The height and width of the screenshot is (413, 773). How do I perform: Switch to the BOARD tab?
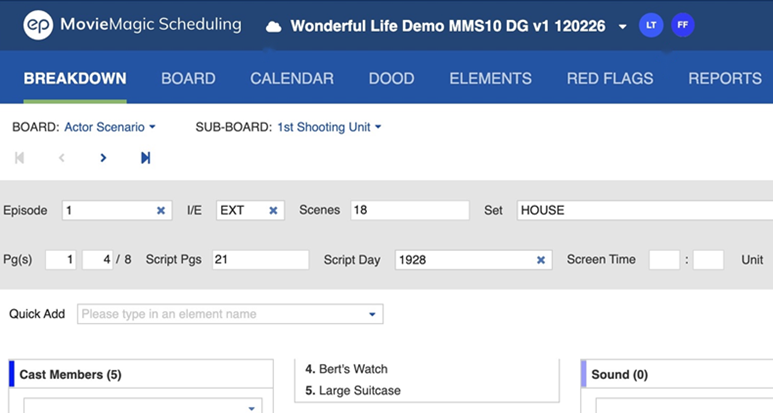188,78
